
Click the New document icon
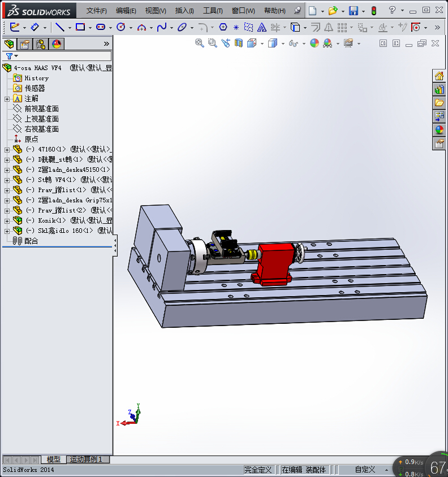(312, 11)
